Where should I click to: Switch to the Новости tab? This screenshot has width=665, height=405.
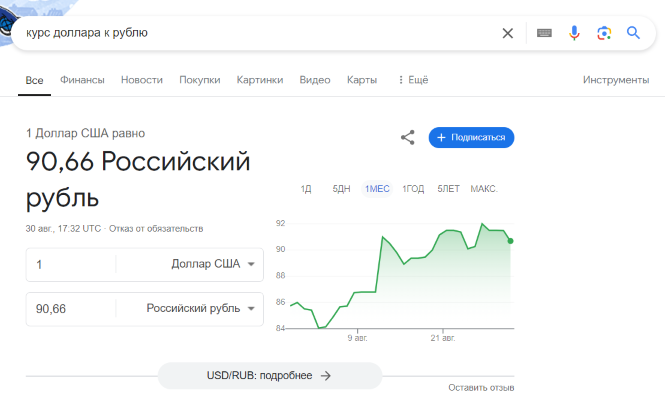142,80
